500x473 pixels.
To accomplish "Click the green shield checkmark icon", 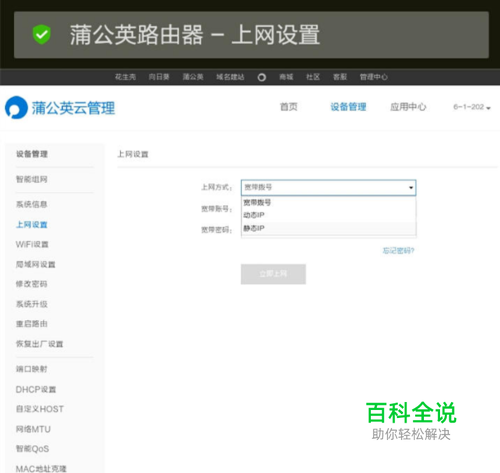I will (x=42, y=34).
